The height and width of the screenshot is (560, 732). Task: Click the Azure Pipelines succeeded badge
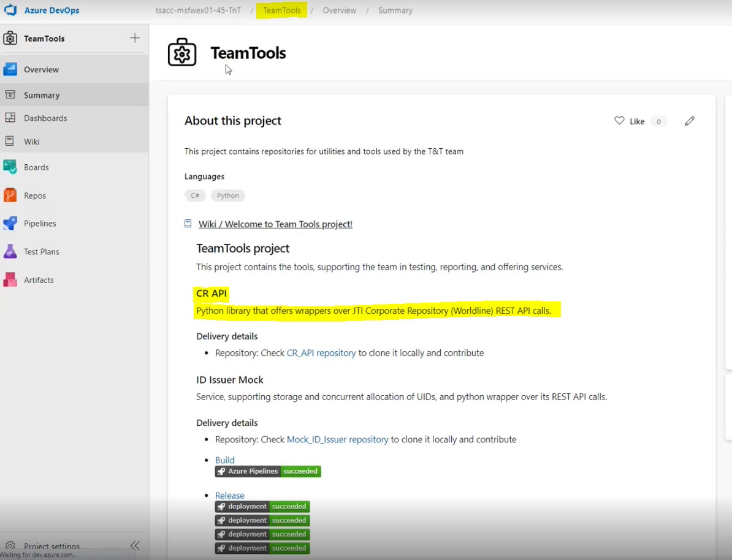[x=268, y=471]
